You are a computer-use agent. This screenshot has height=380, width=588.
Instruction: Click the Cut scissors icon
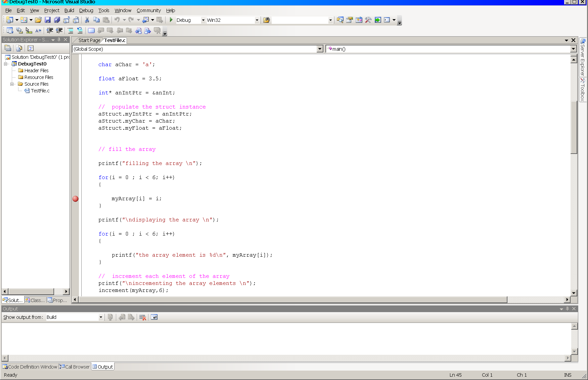click(87, 20)
